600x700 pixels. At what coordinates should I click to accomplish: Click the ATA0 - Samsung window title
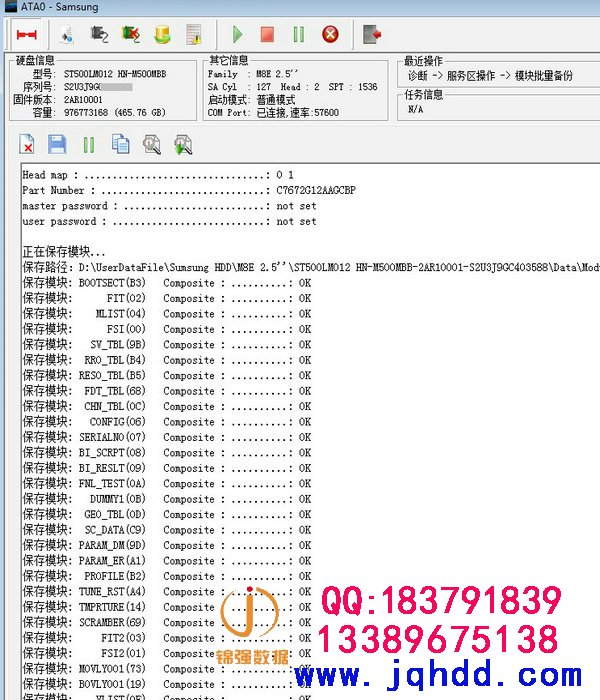click(x=59, y=7)
